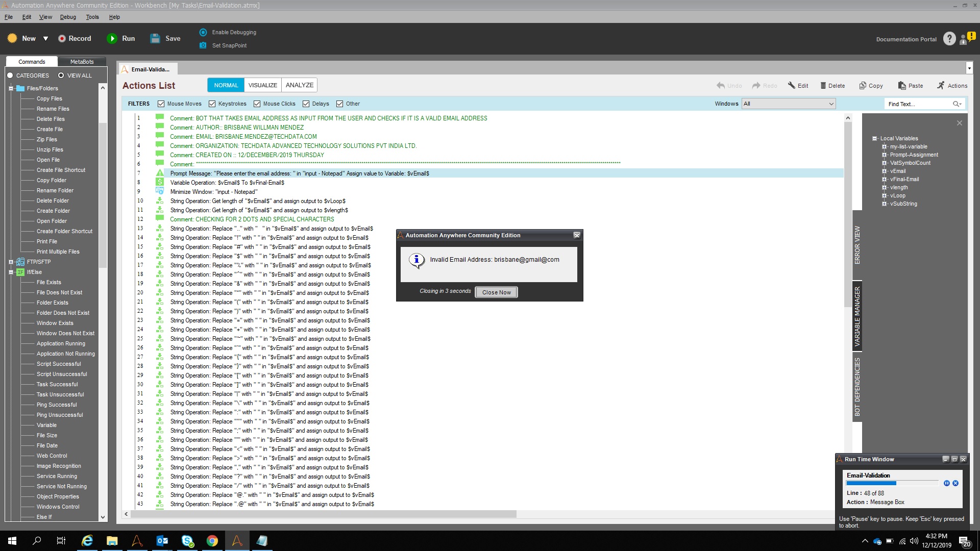Expand the FTP/SFTP command category

click(x=11, y=262)
